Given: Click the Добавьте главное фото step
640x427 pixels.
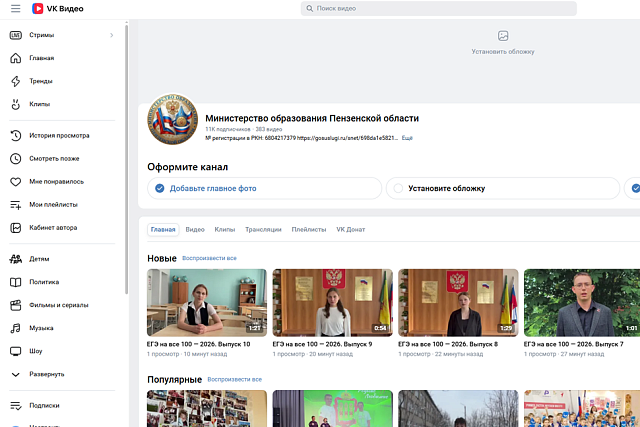Looking at the screenshot, I should tap(264, 188).
